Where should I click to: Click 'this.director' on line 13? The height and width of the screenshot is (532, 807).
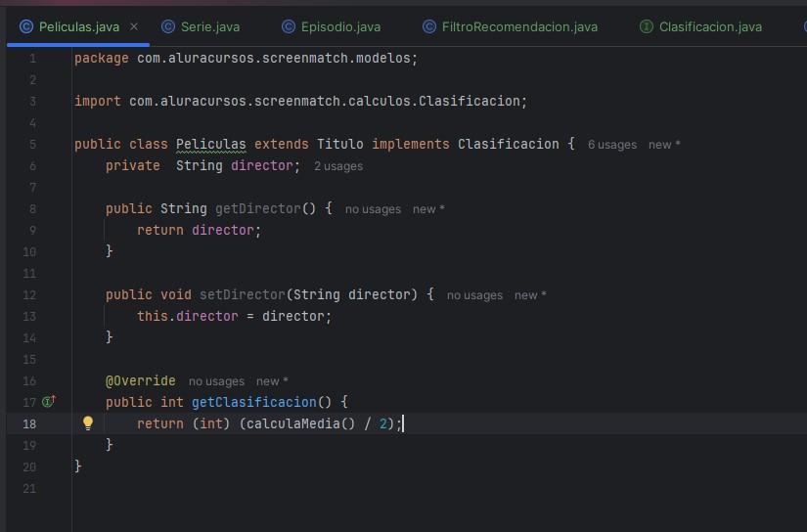click(188, 317)
